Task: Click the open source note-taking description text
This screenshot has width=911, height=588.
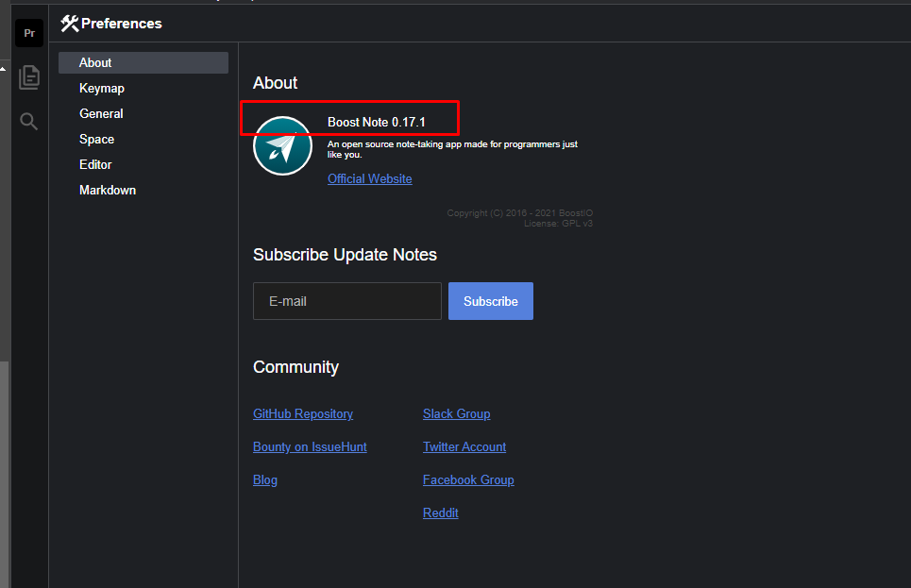Action: pyautogui.click(x=452, y=149)
